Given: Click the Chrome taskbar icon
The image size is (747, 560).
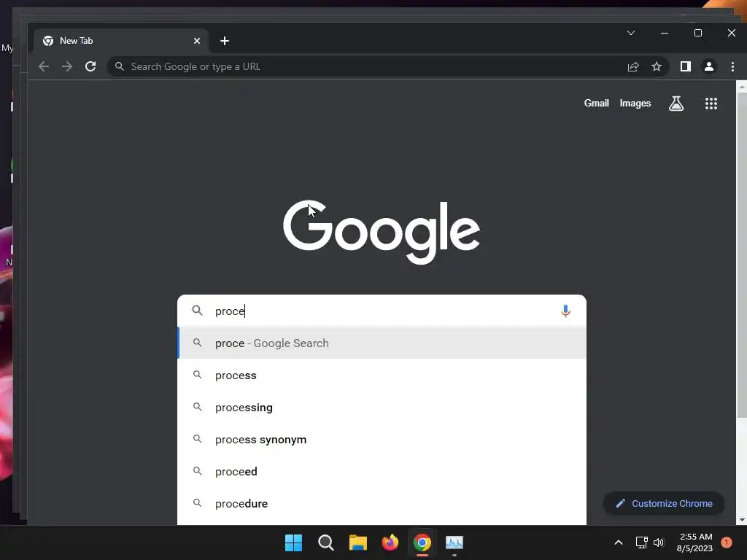Looking at the screenshot, I should (x=422, y=542).
